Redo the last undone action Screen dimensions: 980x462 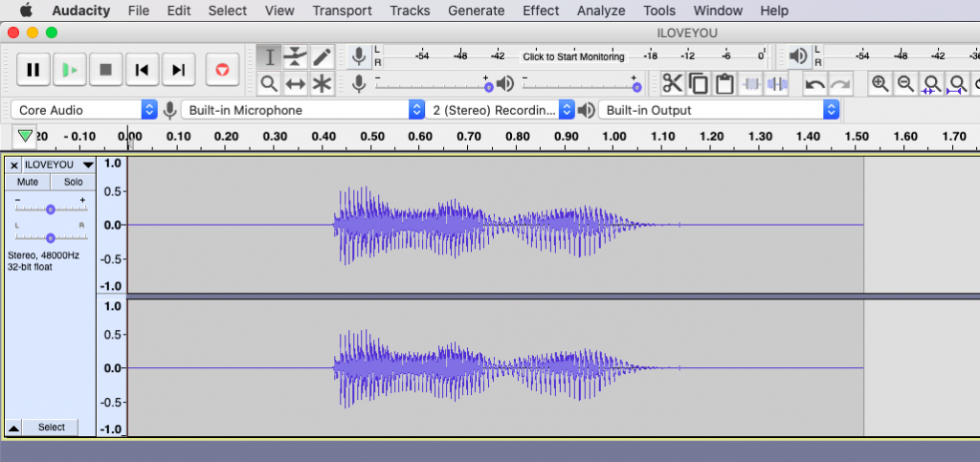click(840, 83)
